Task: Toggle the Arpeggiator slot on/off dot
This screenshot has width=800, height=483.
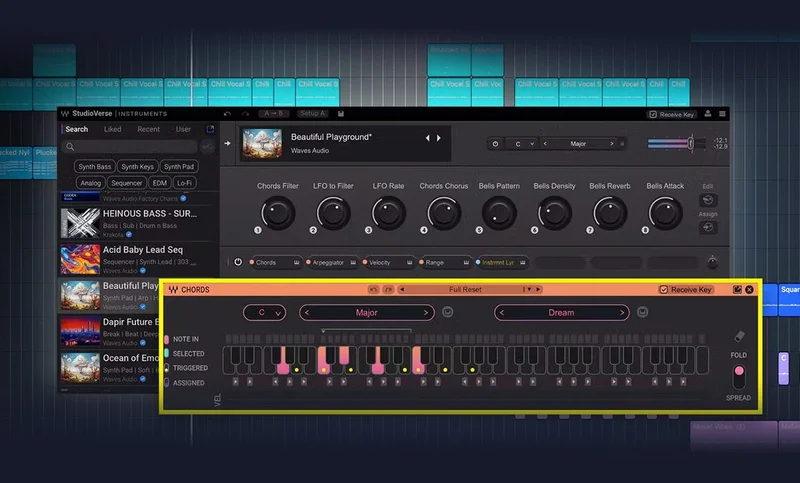Action: [308, 262]
